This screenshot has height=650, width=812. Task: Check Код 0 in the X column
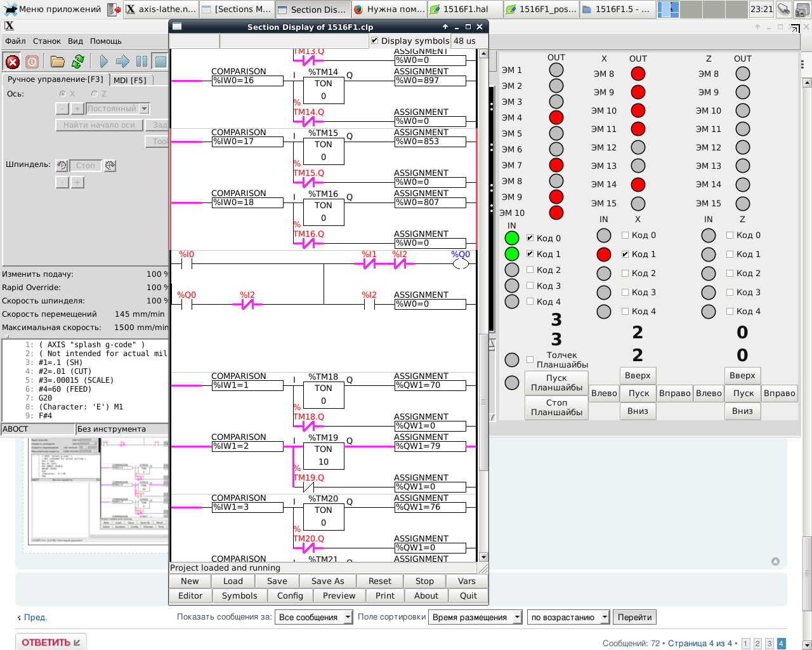tap(625, 235)
